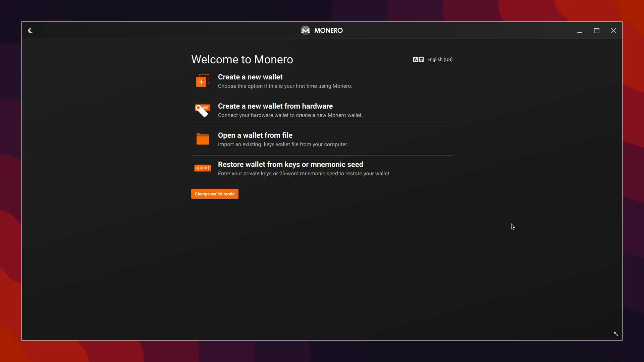Click the language translation icon

coord(418,59)
